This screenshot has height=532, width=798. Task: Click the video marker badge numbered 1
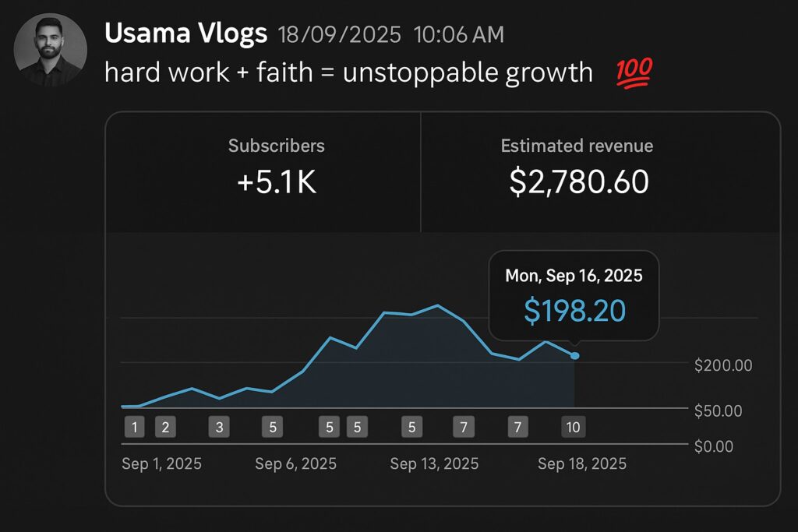coord(134,427)
